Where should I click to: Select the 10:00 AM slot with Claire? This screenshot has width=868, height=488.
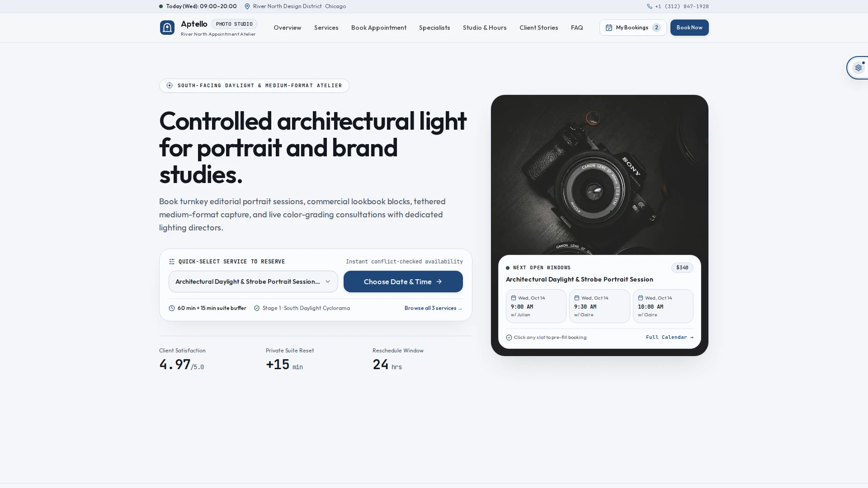point(663,306)
